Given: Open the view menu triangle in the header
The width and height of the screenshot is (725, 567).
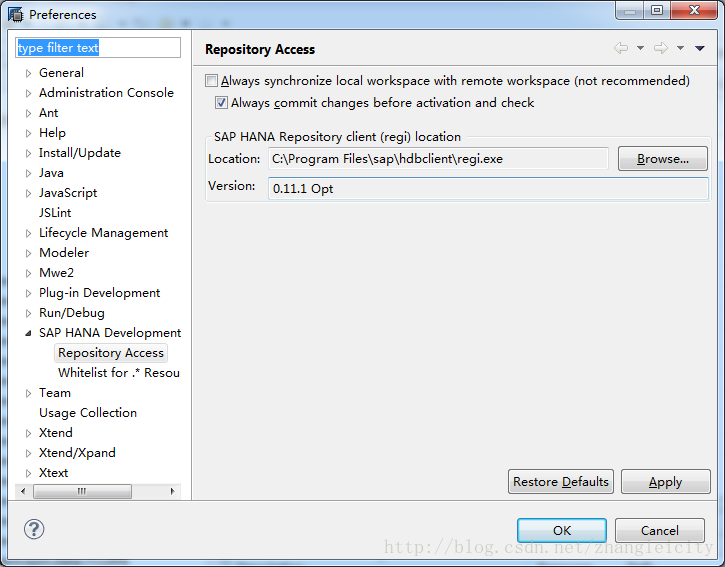Looking at the screenshot, I should point(700,48).
